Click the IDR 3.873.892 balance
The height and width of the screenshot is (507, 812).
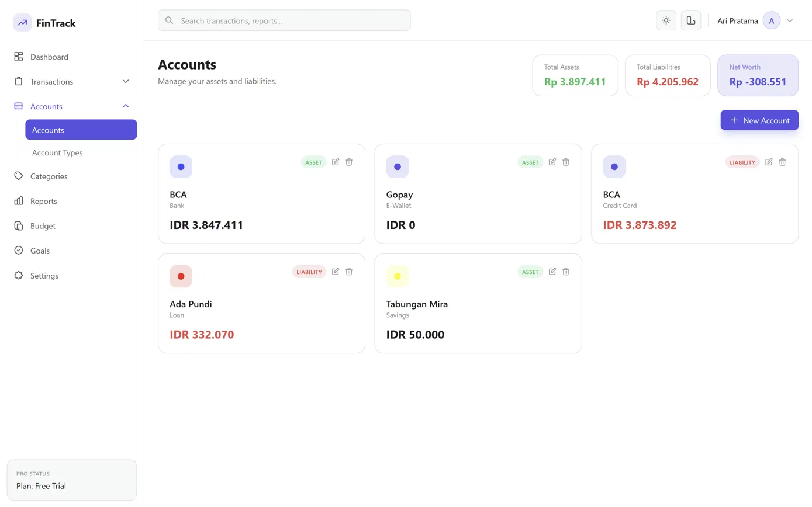(x=640, y=225)
